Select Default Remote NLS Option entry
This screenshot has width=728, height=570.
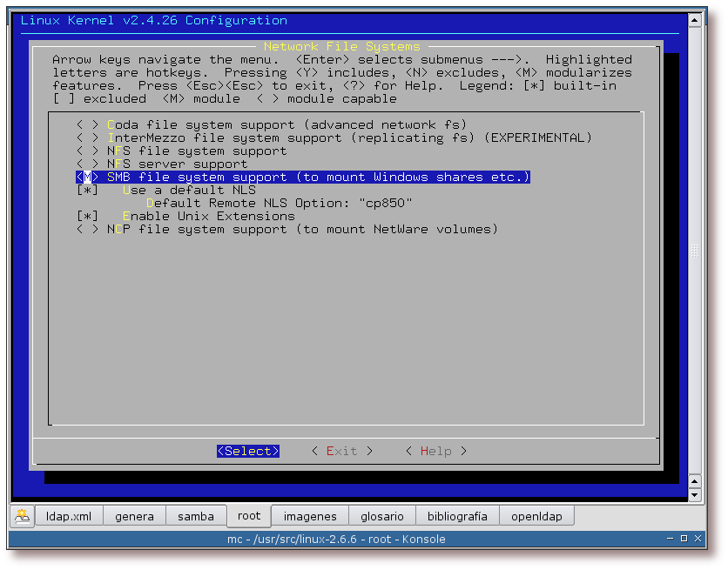[279, 203]
